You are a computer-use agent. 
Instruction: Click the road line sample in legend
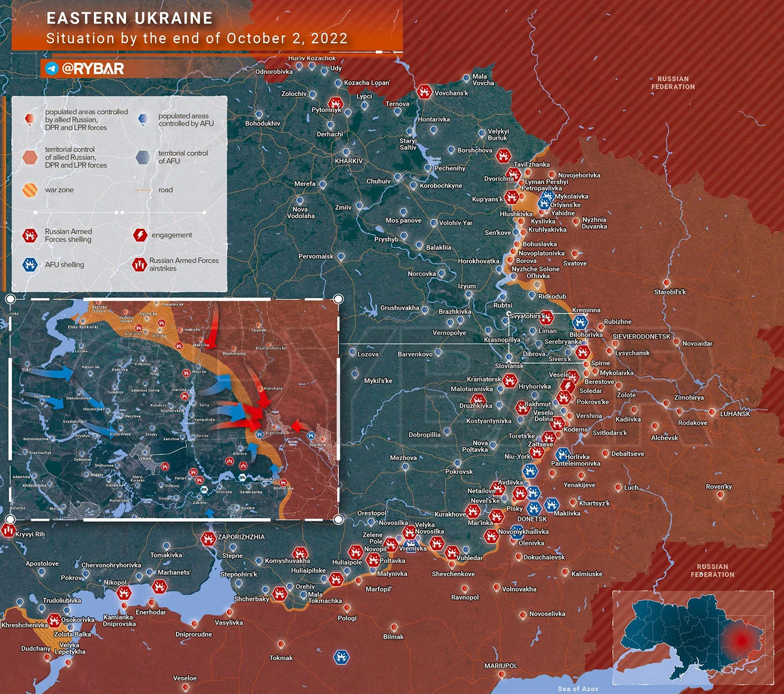[143, 190]
